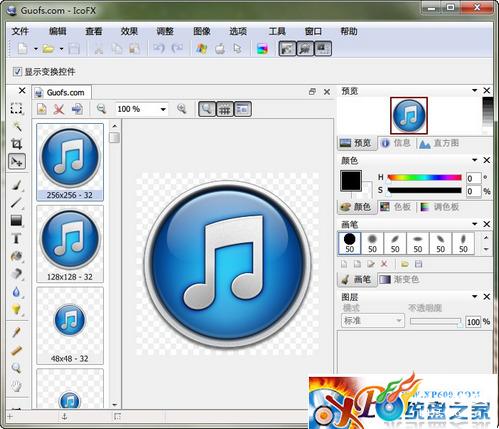
Task: Open a file using folder icon
Action: click(x=48, y=49)
